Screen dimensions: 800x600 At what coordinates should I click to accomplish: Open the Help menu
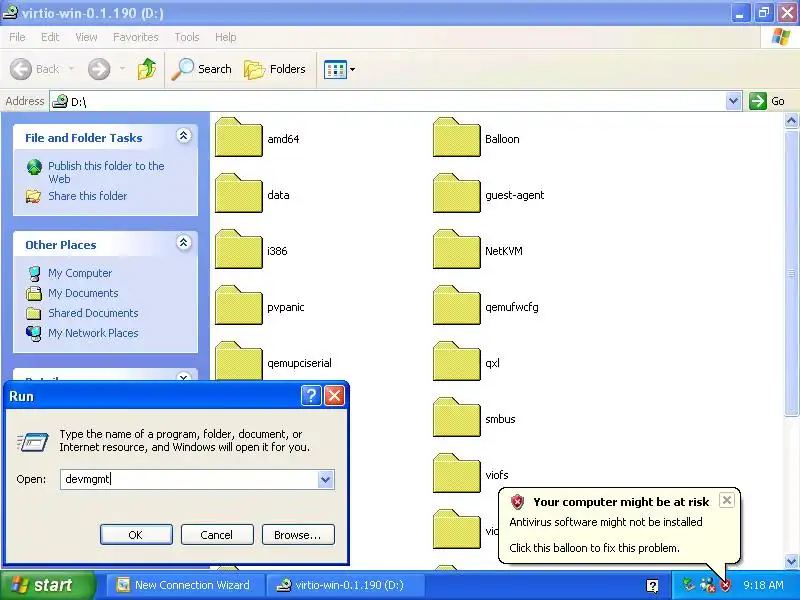tap(226, 37)
